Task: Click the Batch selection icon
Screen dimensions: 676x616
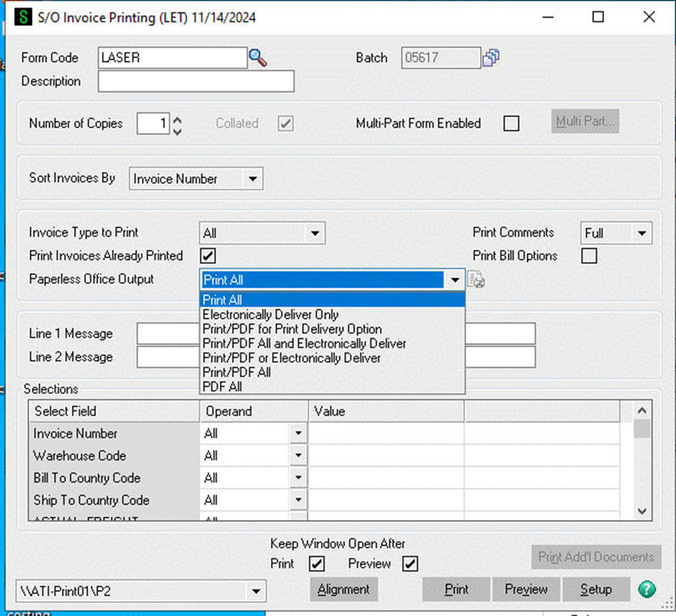Action: [x=491, y=58]
